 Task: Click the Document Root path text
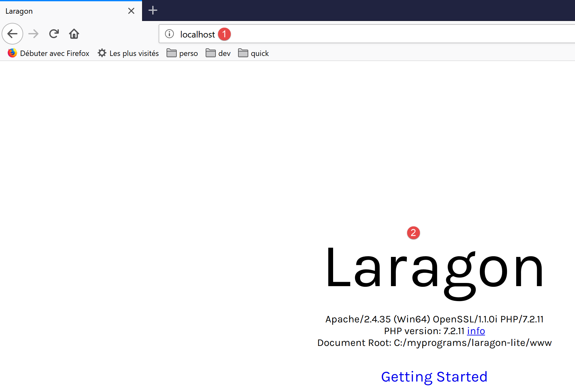pyautogui.click(x=472, y=343)
